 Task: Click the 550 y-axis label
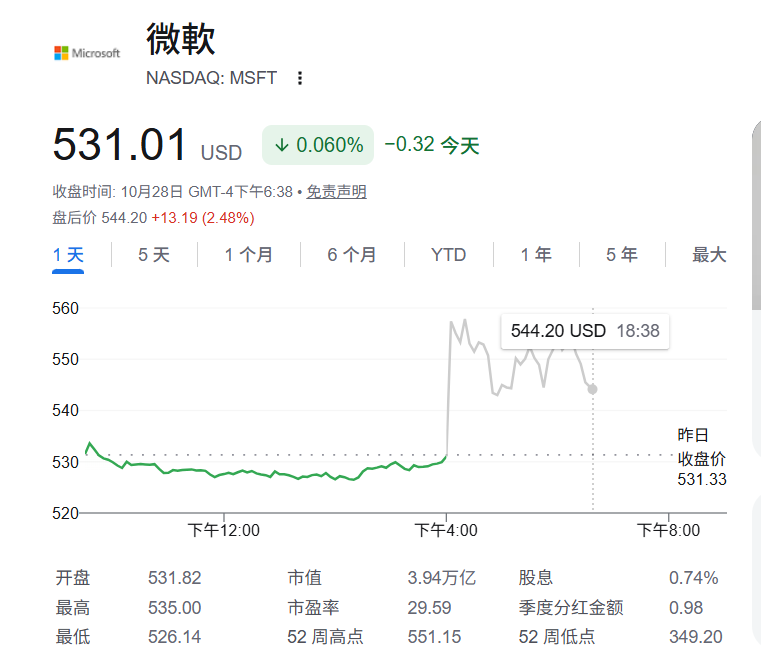(x=66, y=360)
